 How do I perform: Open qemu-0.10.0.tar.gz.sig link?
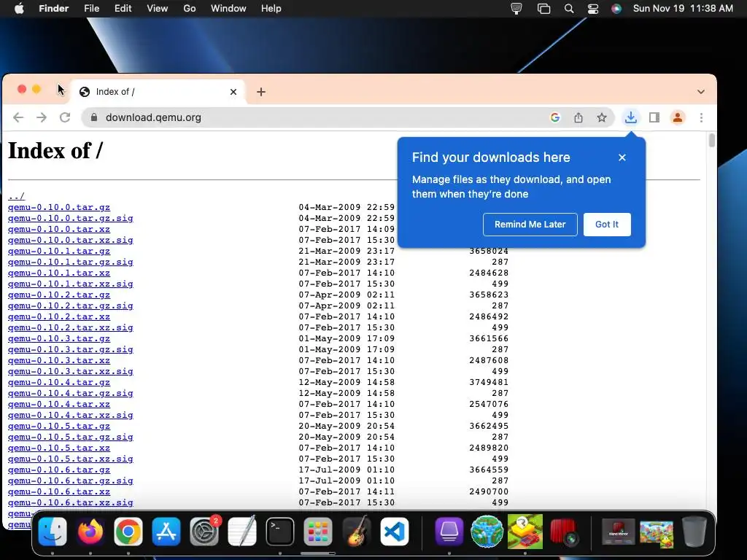(x=71, y=218)
